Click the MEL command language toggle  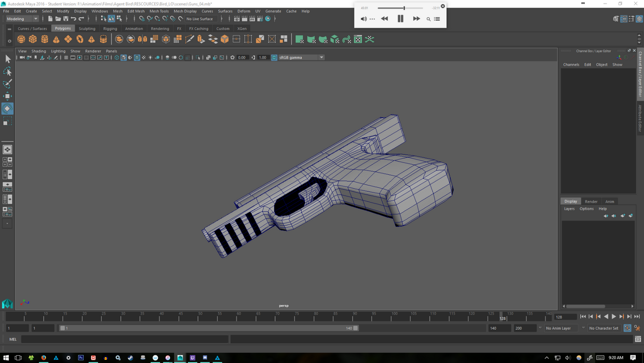(x=13, y=339)
